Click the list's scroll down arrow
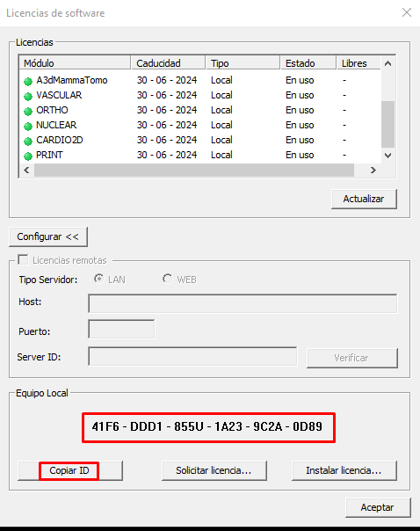420x531 pixels. point(387,156)
